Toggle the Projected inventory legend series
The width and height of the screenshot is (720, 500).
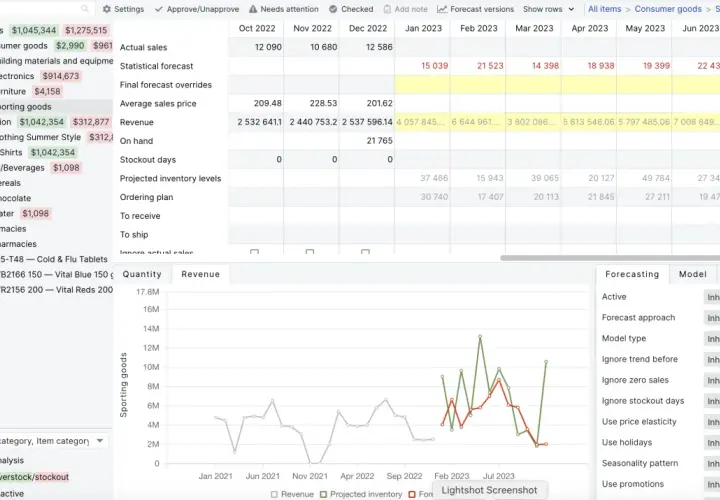[x=361, y=494]
